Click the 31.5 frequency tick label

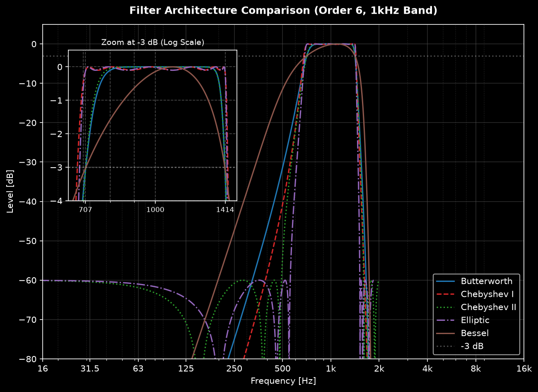pyautogui.click(x=90, y=369)
